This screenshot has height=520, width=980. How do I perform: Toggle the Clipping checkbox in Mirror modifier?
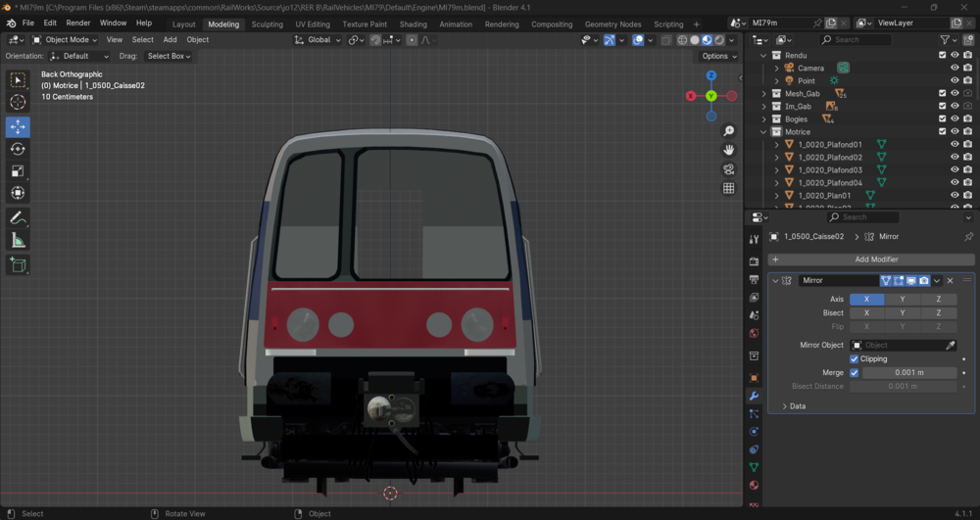[x=854, y=359]
